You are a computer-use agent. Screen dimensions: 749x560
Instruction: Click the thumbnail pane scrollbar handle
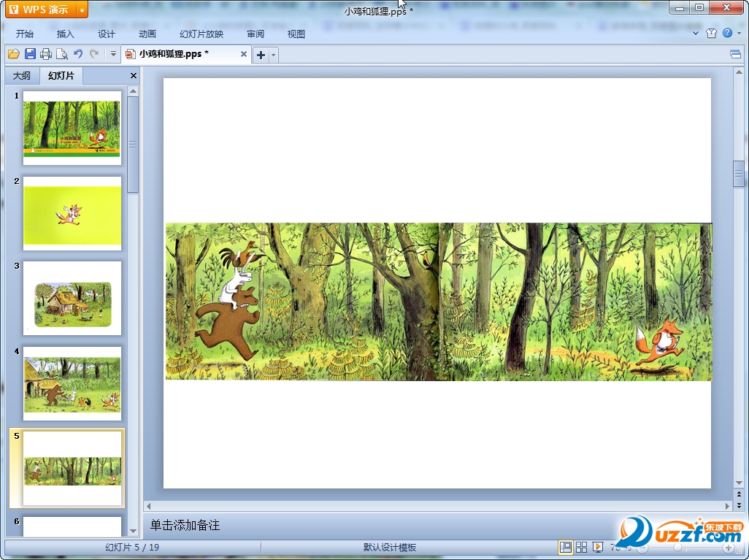tap(133, 145)
